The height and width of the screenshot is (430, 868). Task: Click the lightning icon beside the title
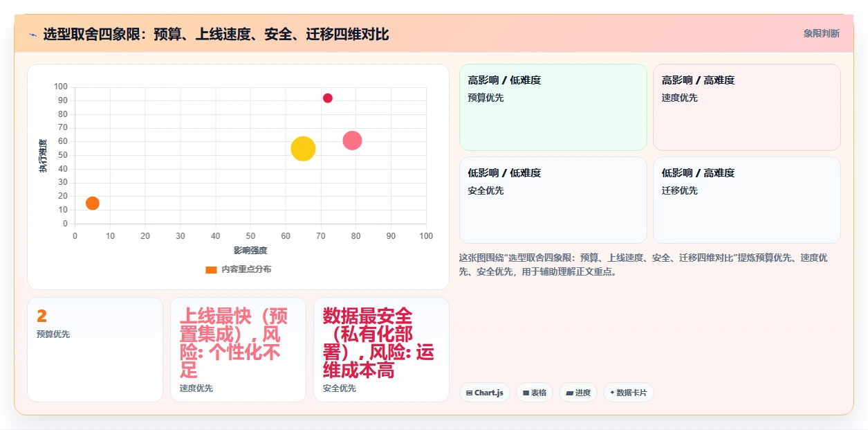pos(33,34)
